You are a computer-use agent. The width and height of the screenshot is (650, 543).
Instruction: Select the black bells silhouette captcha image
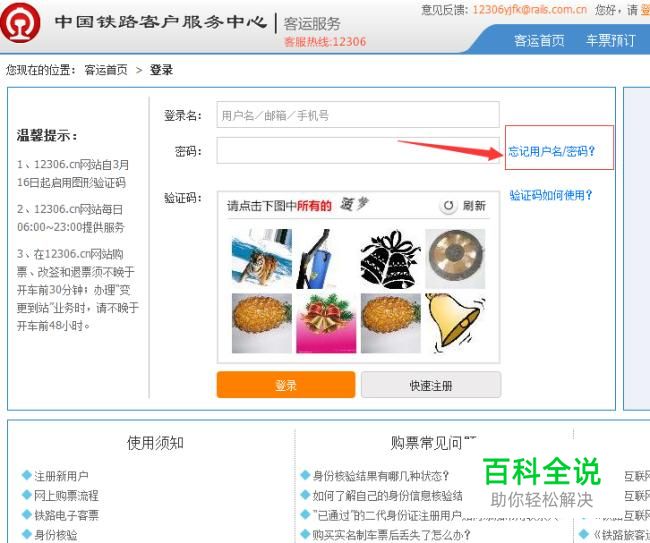pyautogui.click(x=390, y=259)
